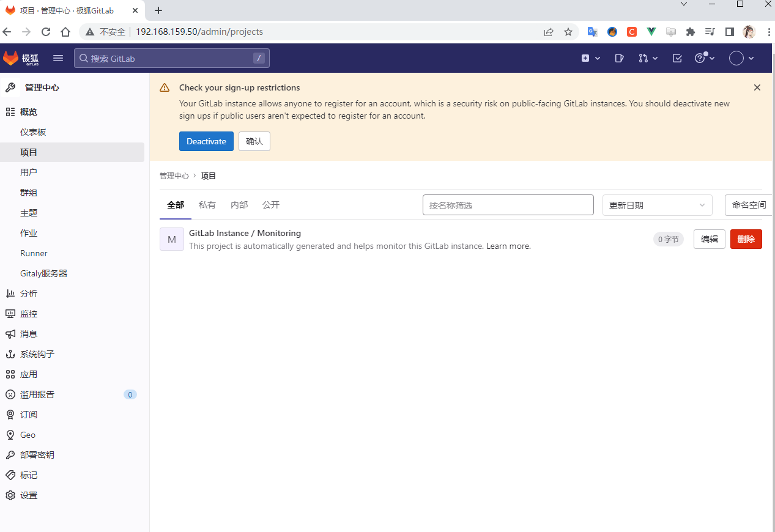Viewport: 775px width, 532px height.
Task: Click the 分析 chart icon
Action: click(10, 294)
